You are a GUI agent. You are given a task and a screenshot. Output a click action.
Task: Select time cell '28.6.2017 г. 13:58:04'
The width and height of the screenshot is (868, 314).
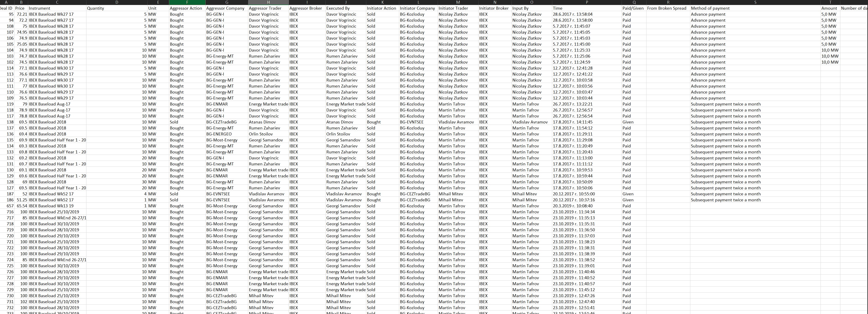pyautogui.click(x=587, y=14)
